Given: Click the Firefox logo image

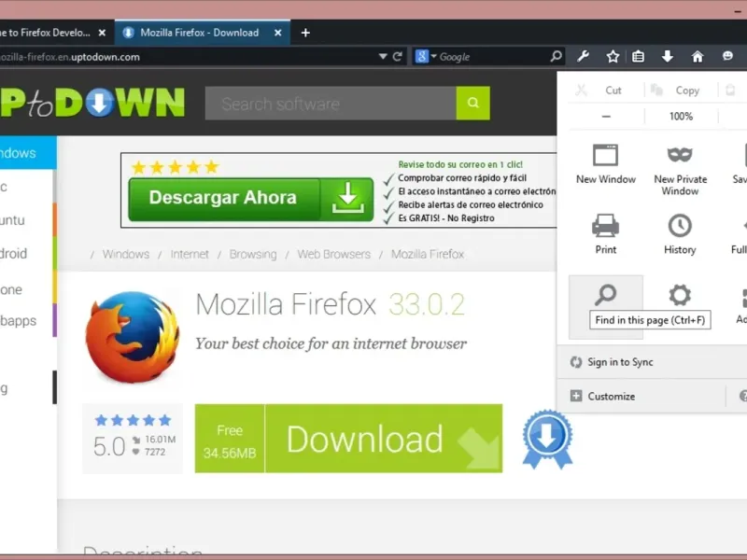Looking at the screenshot, I should 133,337.
